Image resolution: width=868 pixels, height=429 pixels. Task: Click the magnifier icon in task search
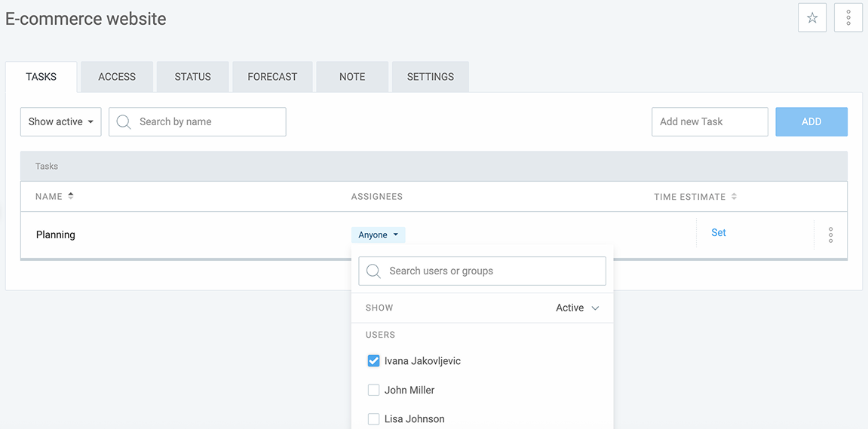coord(124,122)
